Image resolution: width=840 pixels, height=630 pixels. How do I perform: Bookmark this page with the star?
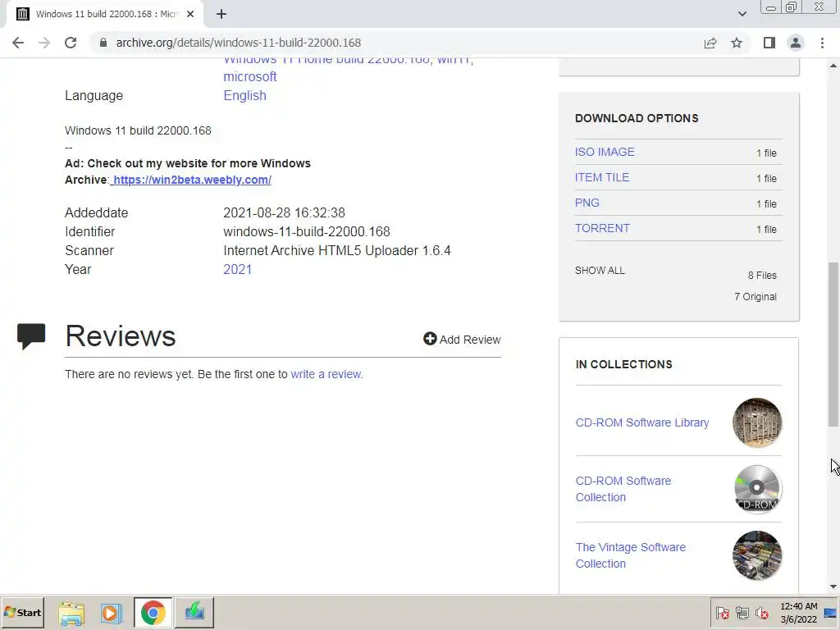click(737, 43)
